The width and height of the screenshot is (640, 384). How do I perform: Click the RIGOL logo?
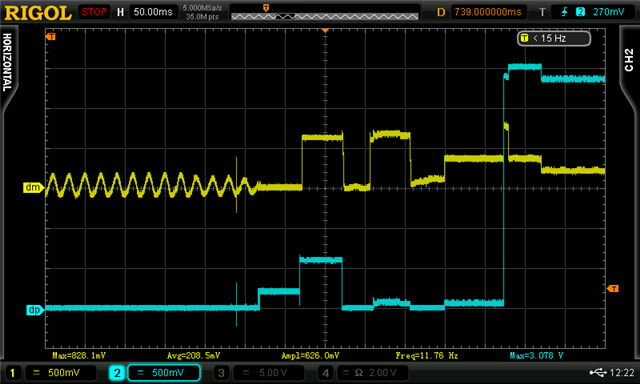38,12
